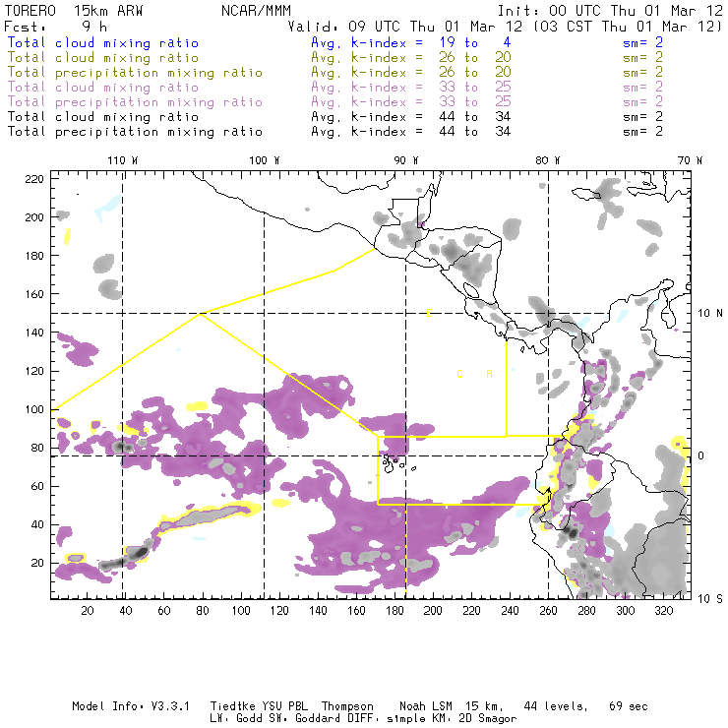Click the '0' equator latitude label on the right
This screenshot has width=728, height=728.
coord(700,455)
